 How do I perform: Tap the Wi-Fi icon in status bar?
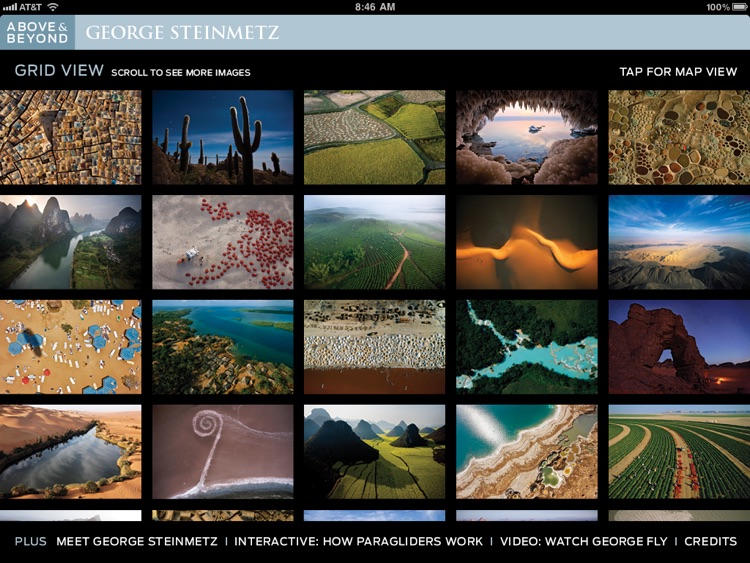(x=53, y=7)
